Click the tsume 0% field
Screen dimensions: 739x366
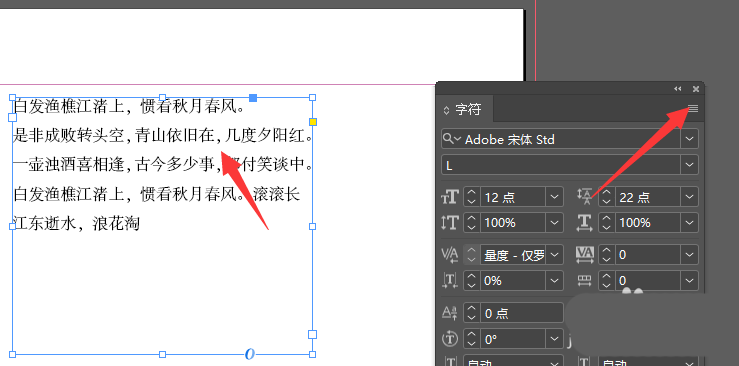coord(513,281)
